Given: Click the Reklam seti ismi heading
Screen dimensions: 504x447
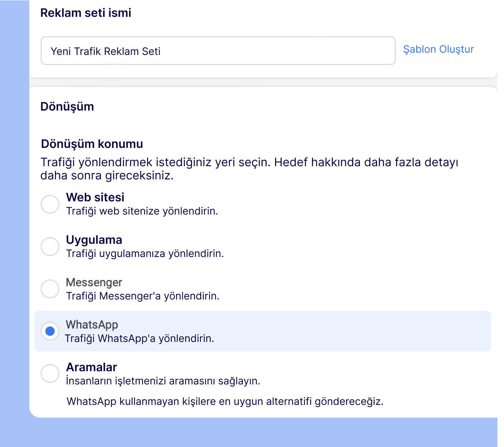Looking at the screenshot, I should pos(86,13).
